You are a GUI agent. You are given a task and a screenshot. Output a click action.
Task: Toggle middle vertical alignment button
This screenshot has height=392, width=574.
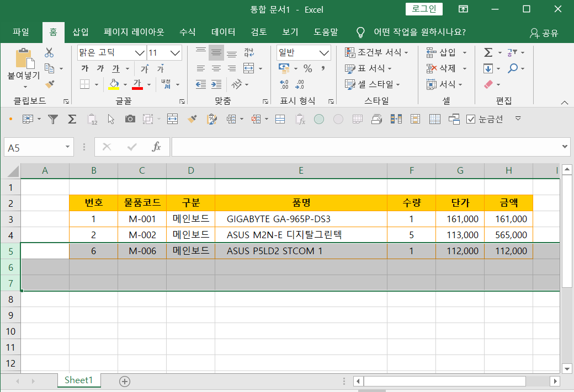(x=216, y=53)
